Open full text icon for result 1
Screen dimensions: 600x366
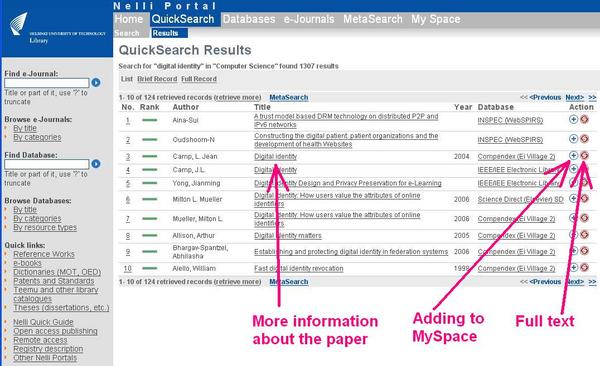tap(584, 119)
